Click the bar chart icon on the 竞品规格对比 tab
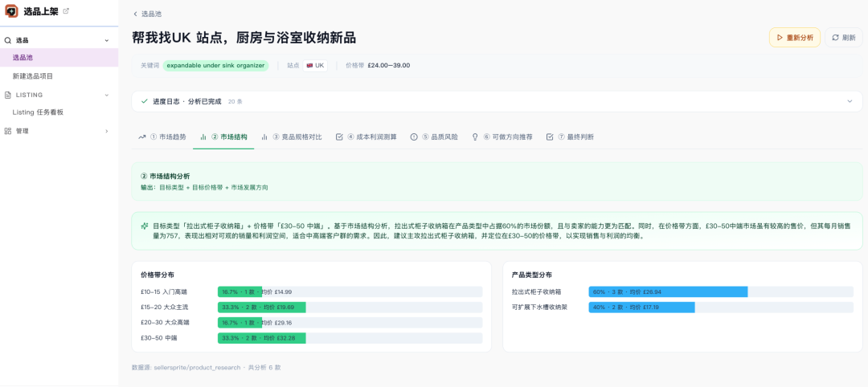 click(x=264, y=136)
